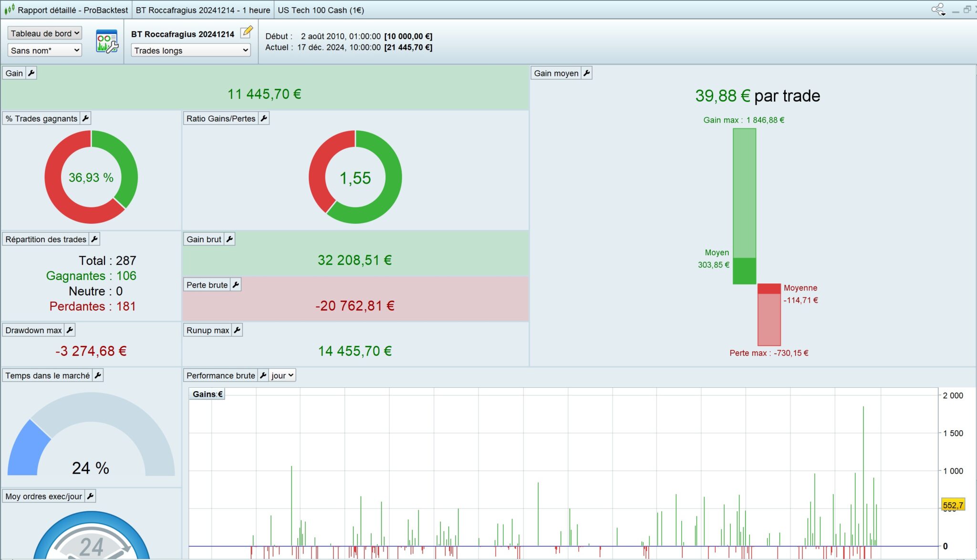The width and height of the screenshot is (977, 560).
Task: Click the wrench beside Ratio Gains/Pertes
Action: pyautogui.click(x=264, y=118)
